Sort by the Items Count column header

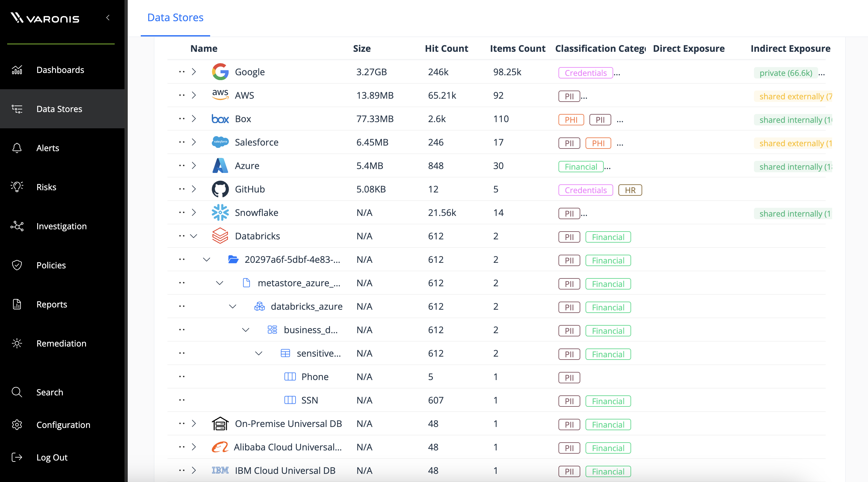[517, 48]
